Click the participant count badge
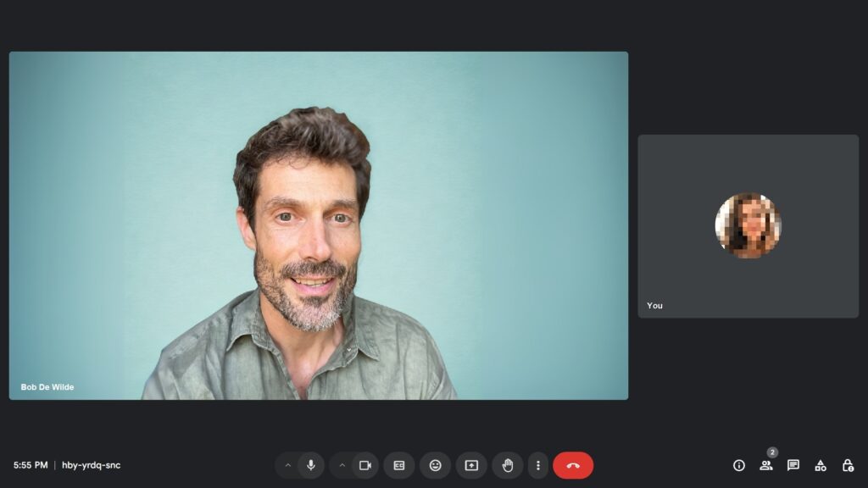This screenshot has width=868, height=488. click(x=772, y=452)
